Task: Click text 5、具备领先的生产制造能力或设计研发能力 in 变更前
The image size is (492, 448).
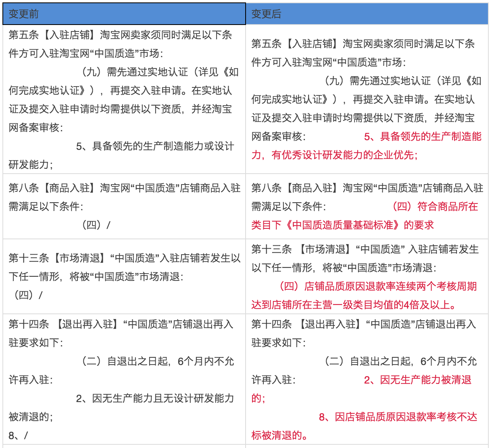Action: coord(121,155)
